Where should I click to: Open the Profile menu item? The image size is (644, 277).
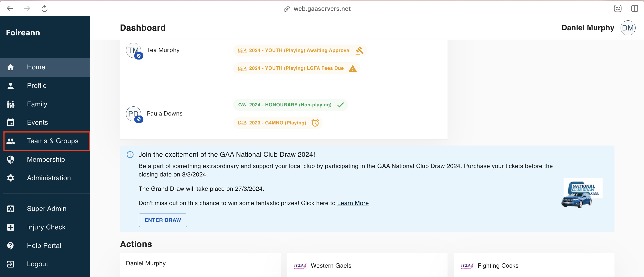pos(45,86)
